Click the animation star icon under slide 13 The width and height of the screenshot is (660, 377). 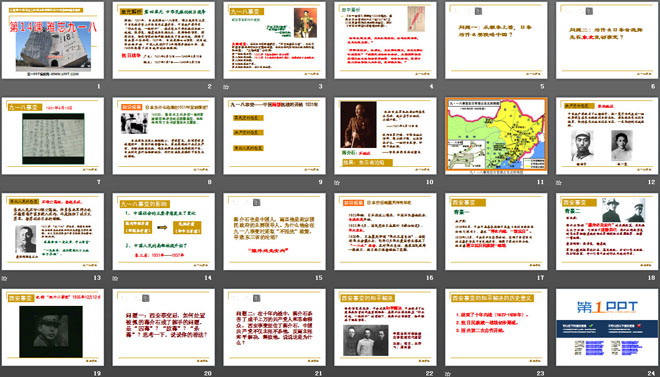5,278
